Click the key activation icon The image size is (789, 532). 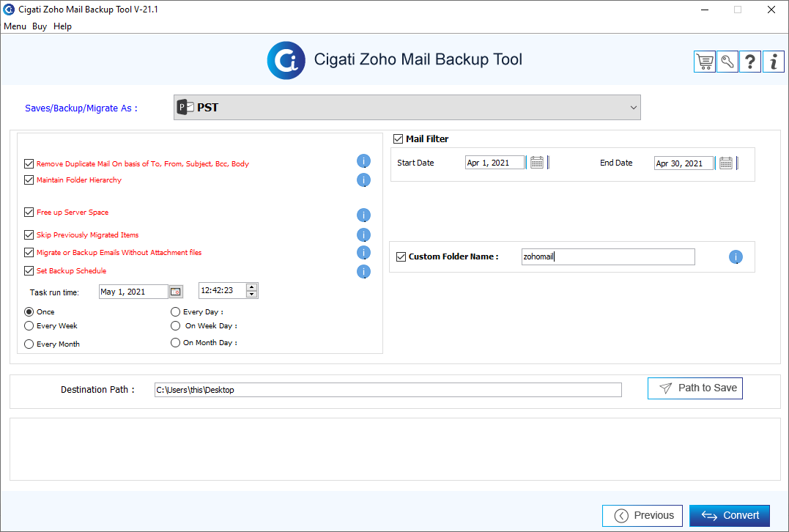(727, 62)
